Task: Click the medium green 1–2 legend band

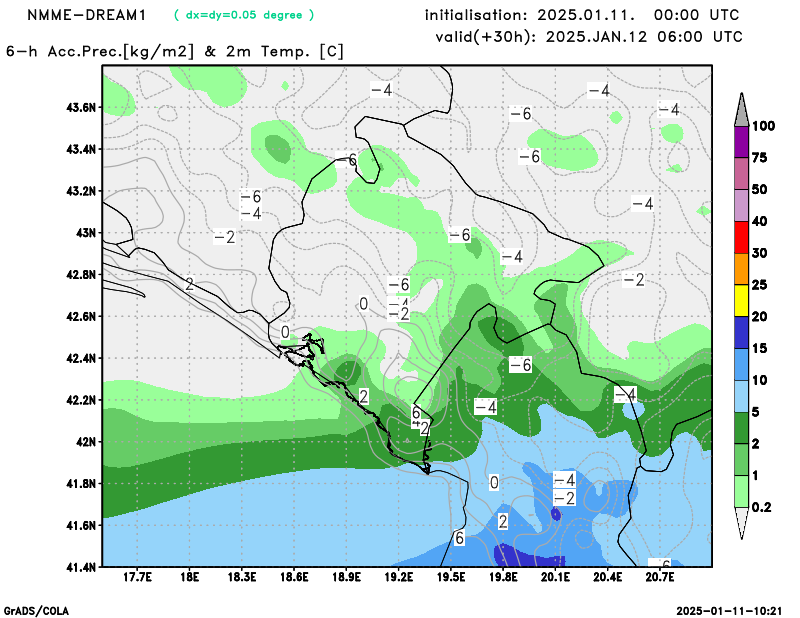Action: coord(741,460)
